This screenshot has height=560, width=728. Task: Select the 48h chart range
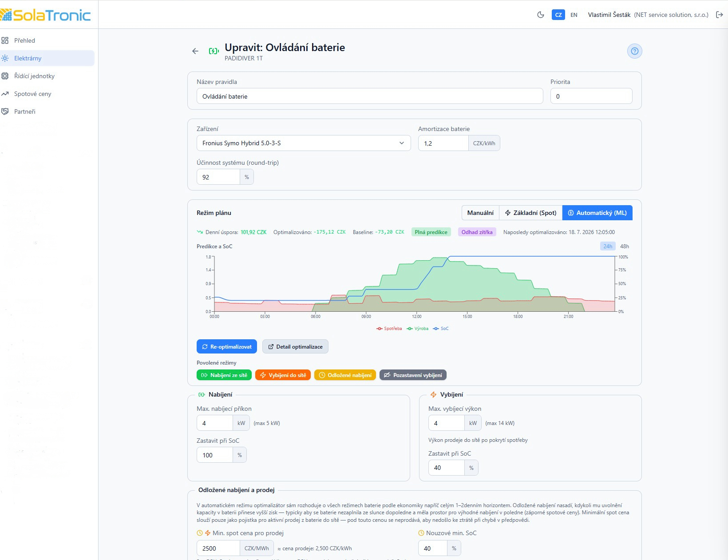tap(625, 246)
